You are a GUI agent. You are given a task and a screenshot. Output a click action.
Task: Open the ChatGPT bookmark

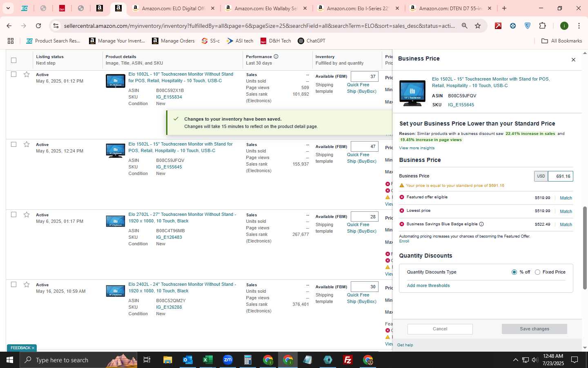click(312, 41)
